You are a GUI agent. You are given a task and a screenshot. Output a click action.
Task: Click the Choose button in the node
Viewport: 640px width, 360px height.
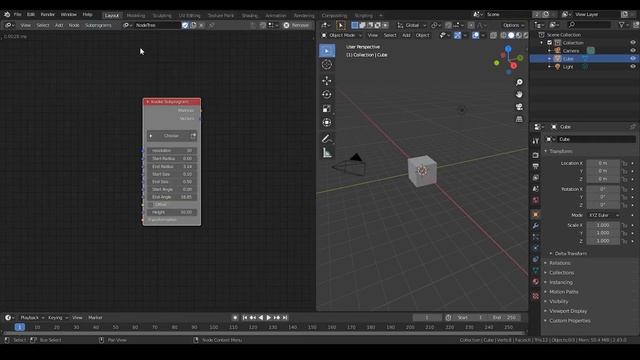pos(171,136)
